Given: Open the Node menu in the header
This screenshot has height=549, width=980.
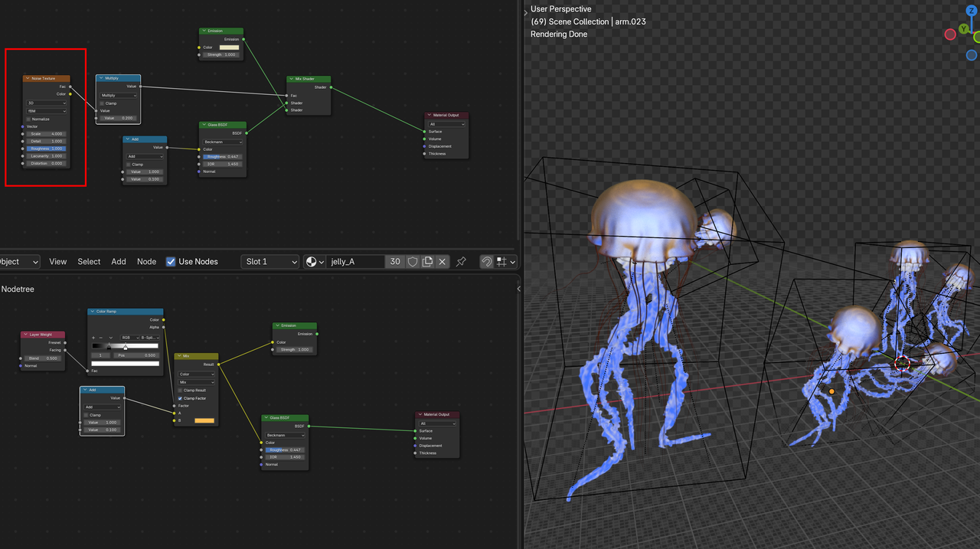Looking at the screenshot, I should click(x=146, y=261).
